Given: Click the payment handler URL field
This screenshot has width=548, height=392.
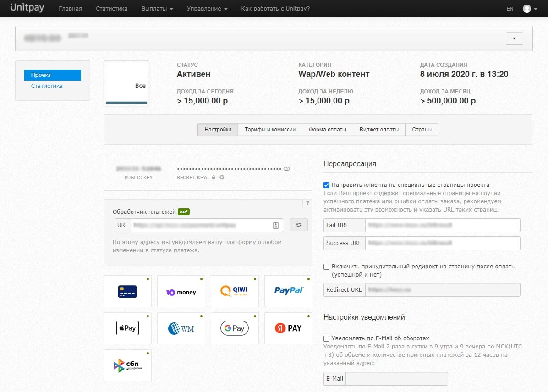Looking at the screenshot, I should pyautogui.click(x=207, y=225).
